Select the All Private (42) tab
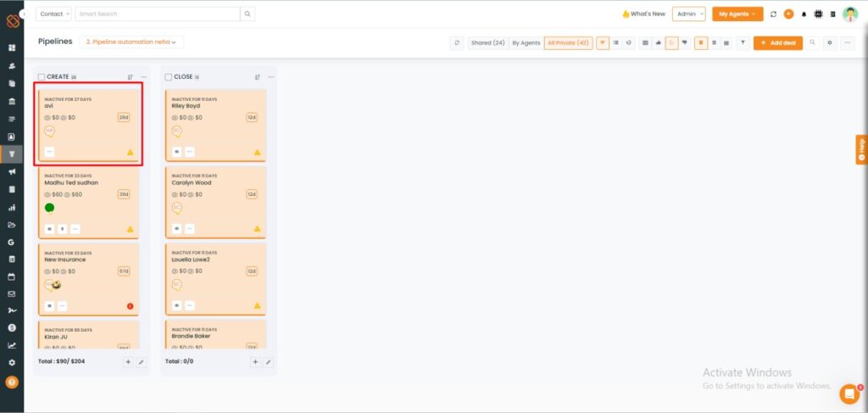The height and width of the screenshot is (413, 868). [x=568, y=42]
